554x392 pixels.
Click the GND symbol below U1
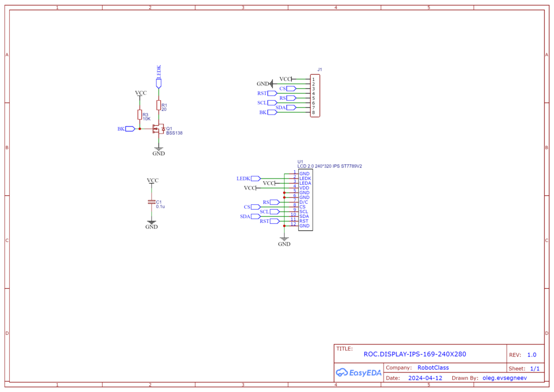[284, 242]
